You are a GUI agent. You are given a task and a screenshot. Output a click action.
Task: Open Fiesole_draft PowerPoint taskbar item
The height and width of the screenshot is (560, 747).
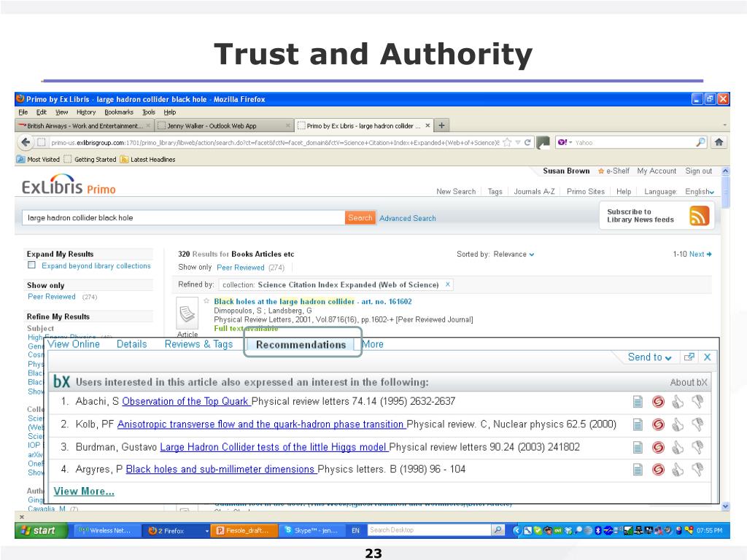244,531
